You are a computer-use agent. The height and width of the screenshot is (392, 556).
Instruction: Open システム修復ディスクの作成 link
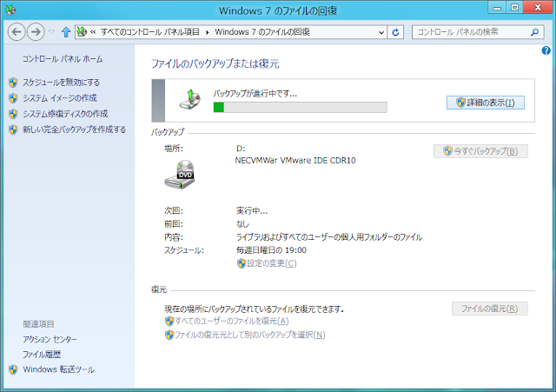click(65, 114)
